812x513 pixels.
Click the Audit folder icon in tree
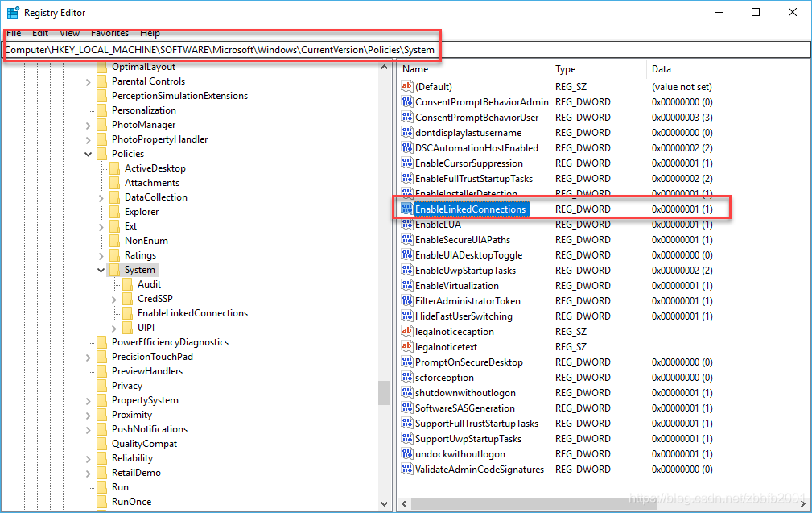pyautogui.click(x=127, y=284)
